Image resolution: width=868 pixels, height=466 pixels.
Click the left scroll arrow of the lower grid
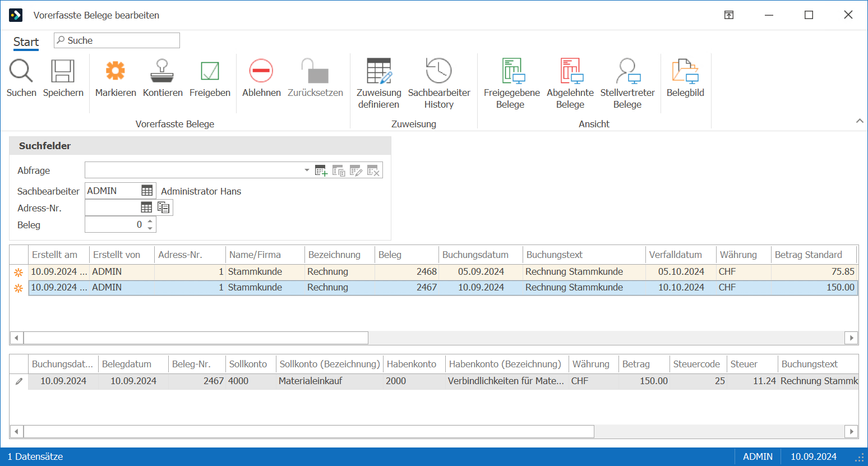17,432
